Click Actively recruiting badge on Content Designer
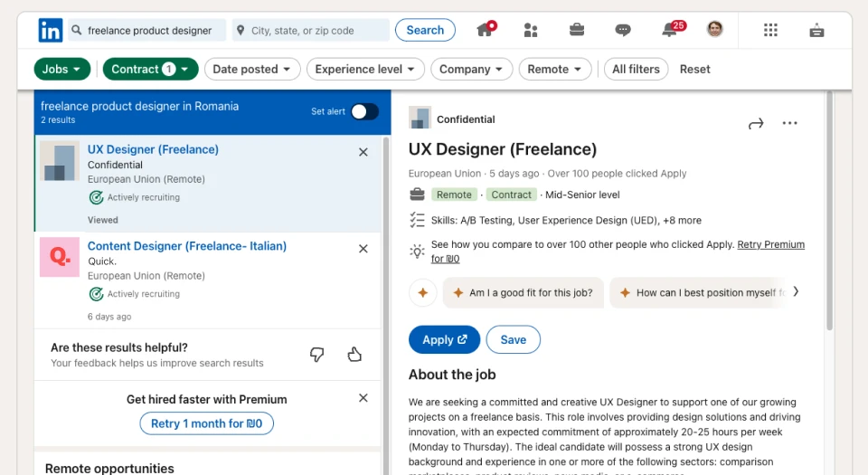The image size is (868, 475). (135, 293)
